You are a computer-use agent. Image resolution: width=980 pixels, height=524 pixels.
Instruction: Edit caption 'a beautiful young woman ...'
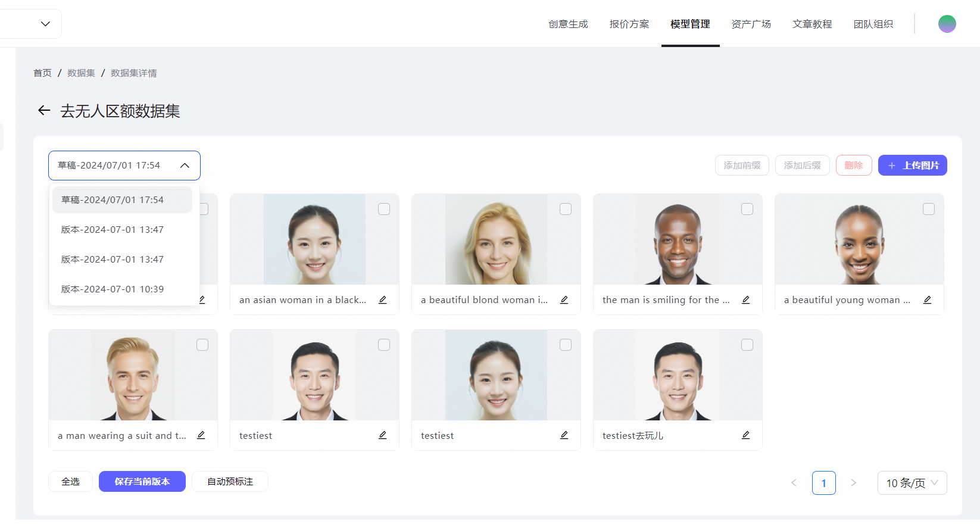click(x=928, y=300)
